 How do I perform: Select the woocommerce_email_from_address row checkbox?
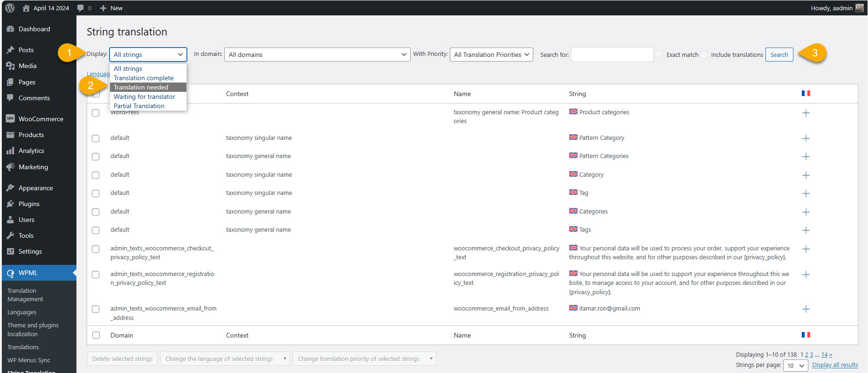pos(96,309)
